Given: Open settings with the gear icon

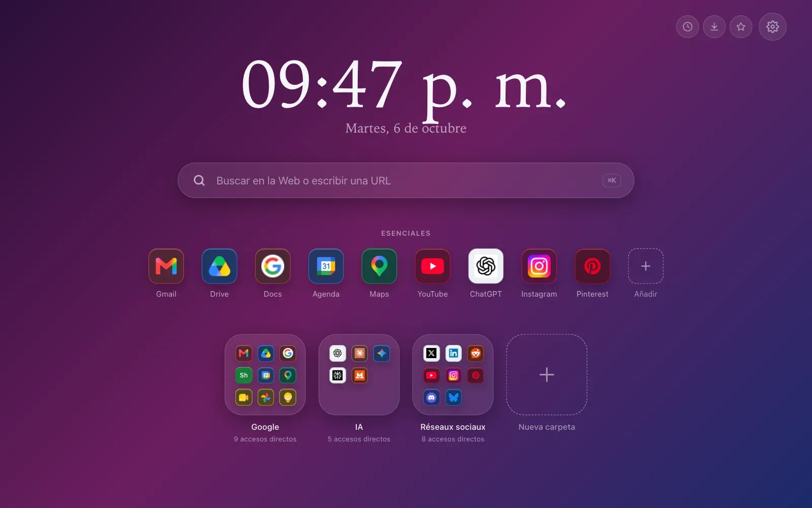Looking at the screenshot, I should tap(772, 26).
